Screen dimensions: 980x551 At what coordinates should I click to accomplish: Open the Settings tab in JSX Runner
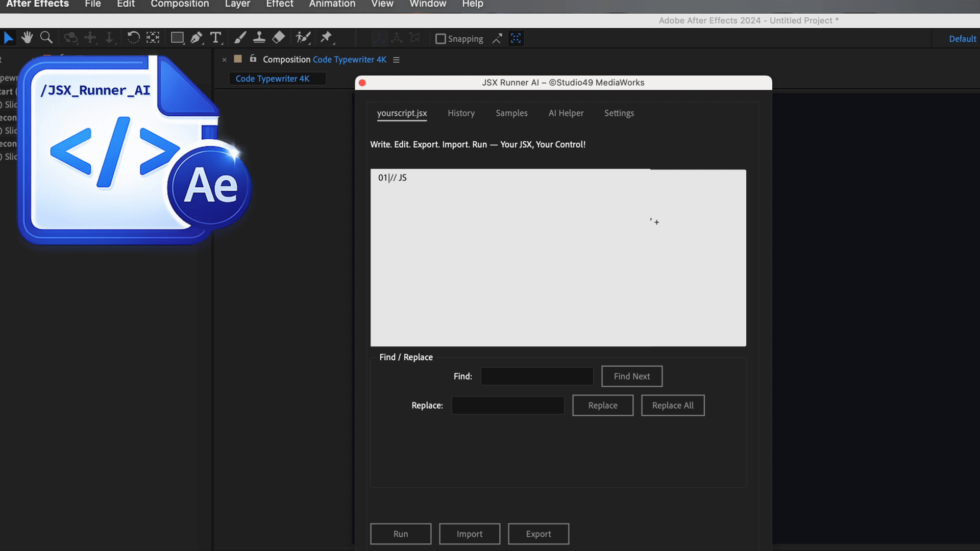tap(619, 113)
